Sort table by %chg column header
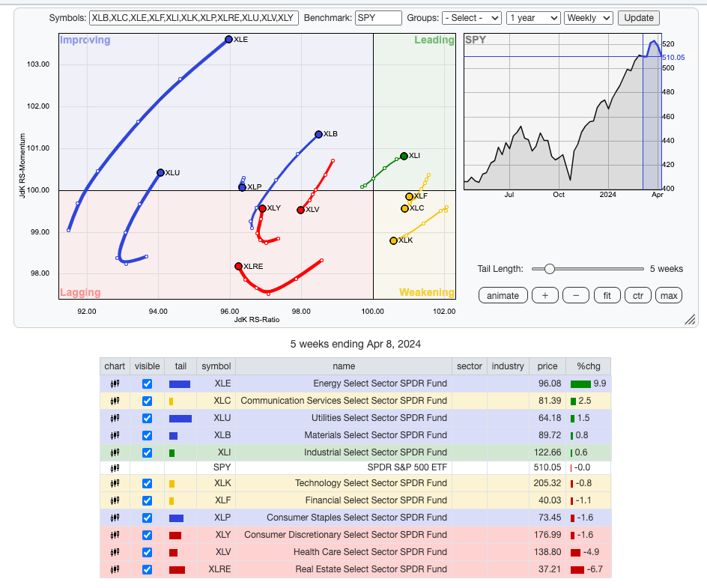 pos(589,366)
